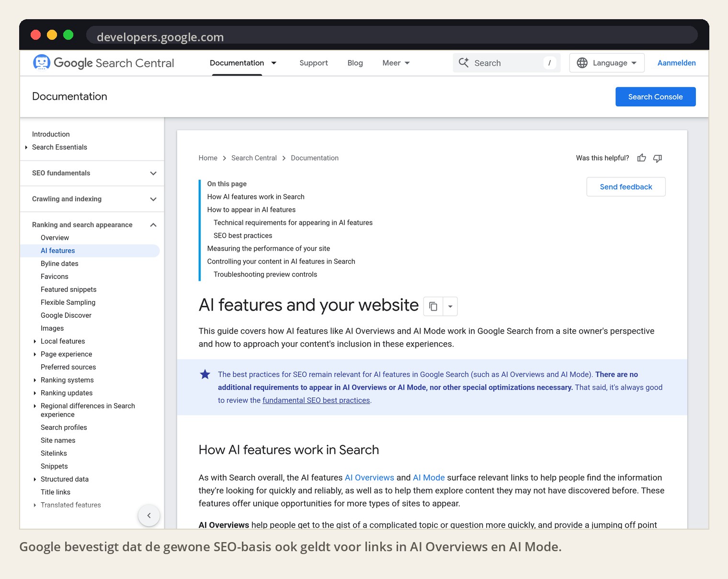Viewport: 728px width, 579px height.
Task: Open the AI Overviews link
Action: tap(369, 477)
